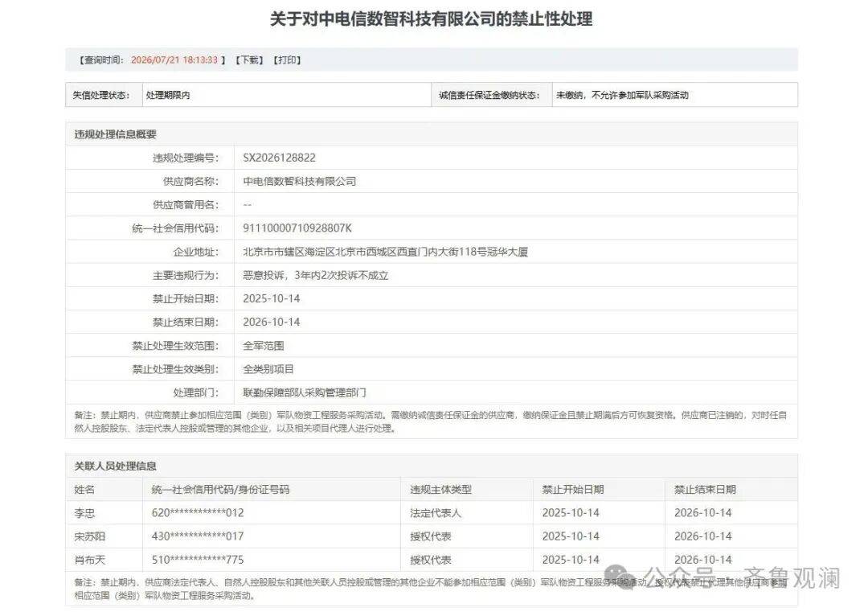Select the name 李忠 in the table
This screenshot has height=612, width=868.
pyautogui.click(x=84, y=513)
